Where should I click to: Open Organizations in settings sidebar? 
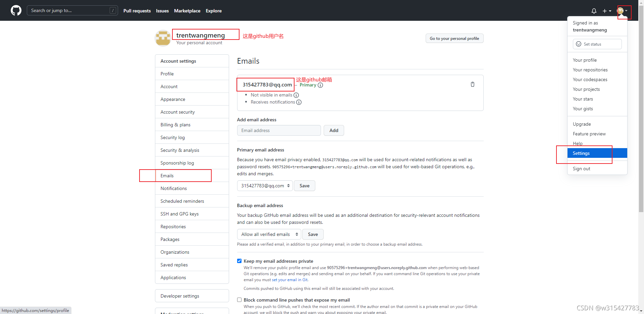(192, 252)
